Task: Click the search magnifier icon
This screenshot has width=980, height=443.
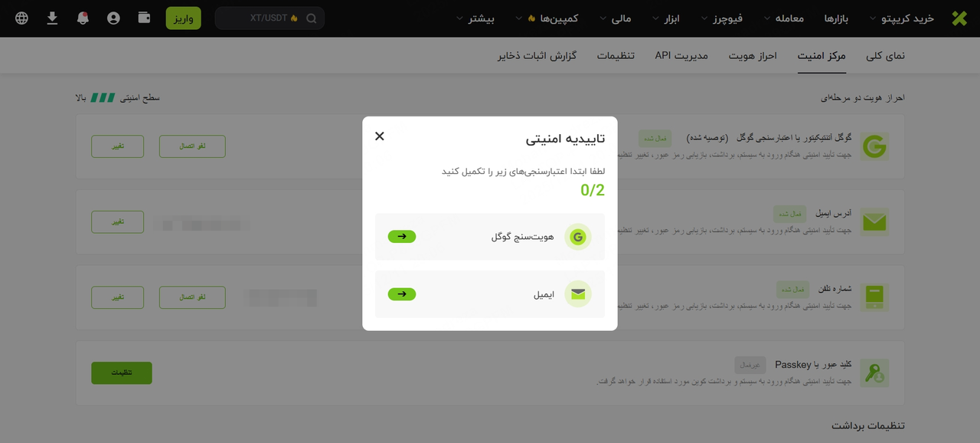Action: point(312,18)
